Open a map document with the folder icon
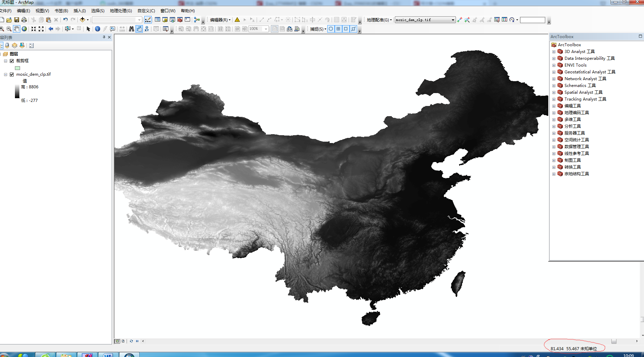The width and height of the screenshot is (644, 357). pos(9,20)
